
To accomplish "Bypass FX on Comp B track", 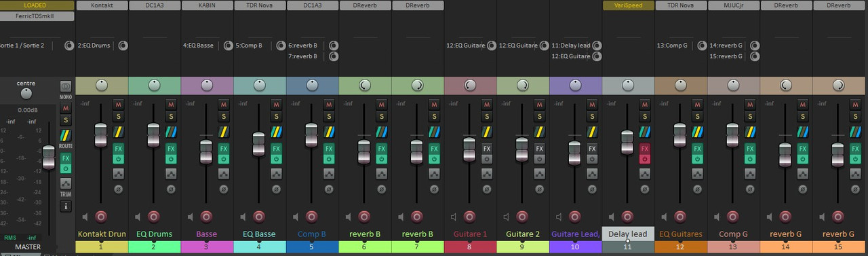I will [x=329, y=159].
